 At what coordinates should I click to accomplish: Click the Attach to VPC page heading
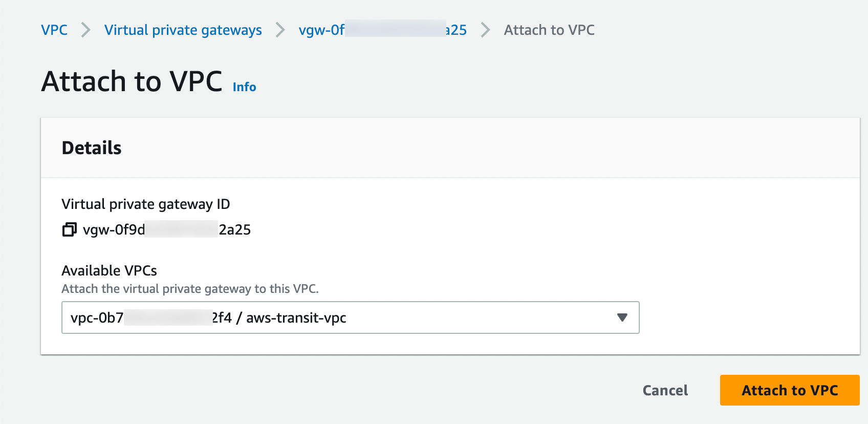pyautogui.click(x=132, y=80)
